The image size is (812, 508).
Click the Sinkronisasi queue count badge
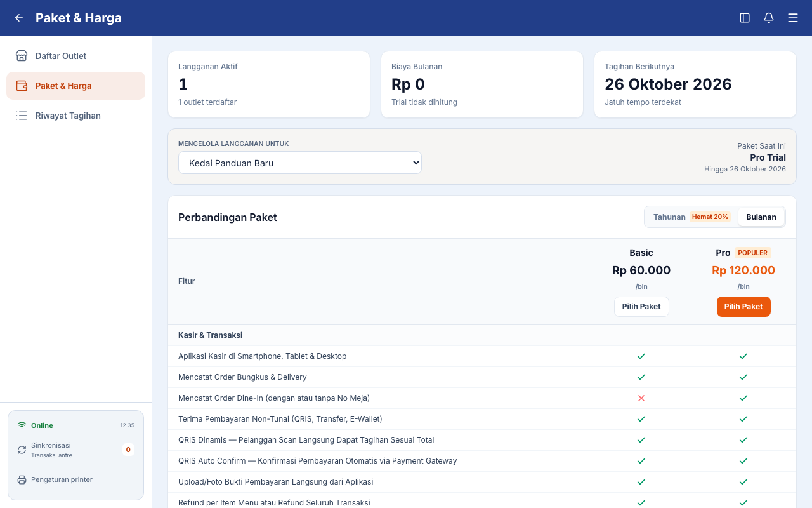click(x=128, y=450)
